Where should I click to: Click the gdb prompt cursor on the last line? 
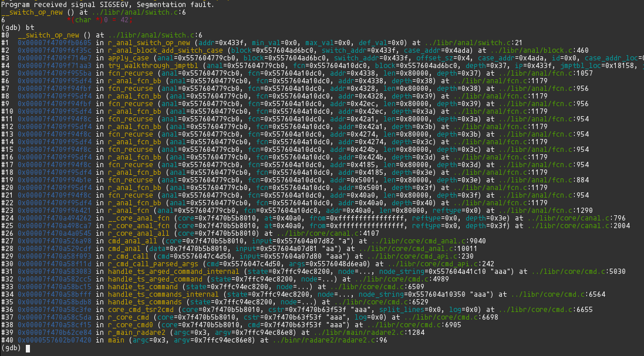click(28, 348)
